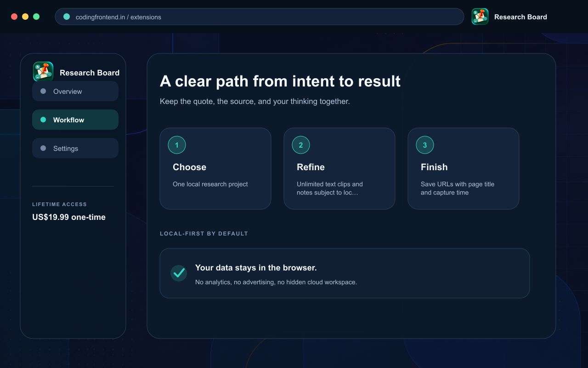Click the green maximize window dot
The height and width of the screenshot is (368, 588).
(x=36, y=17)
